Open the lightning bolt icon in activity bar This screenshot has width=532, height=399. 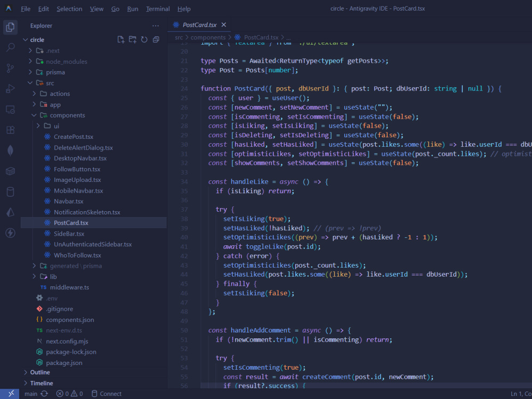pos(10,233)
